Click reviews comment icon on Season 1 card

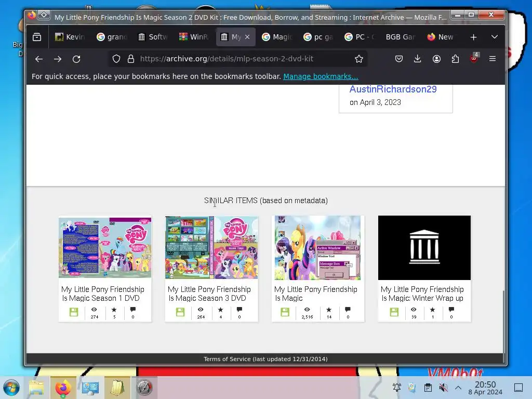133,310
